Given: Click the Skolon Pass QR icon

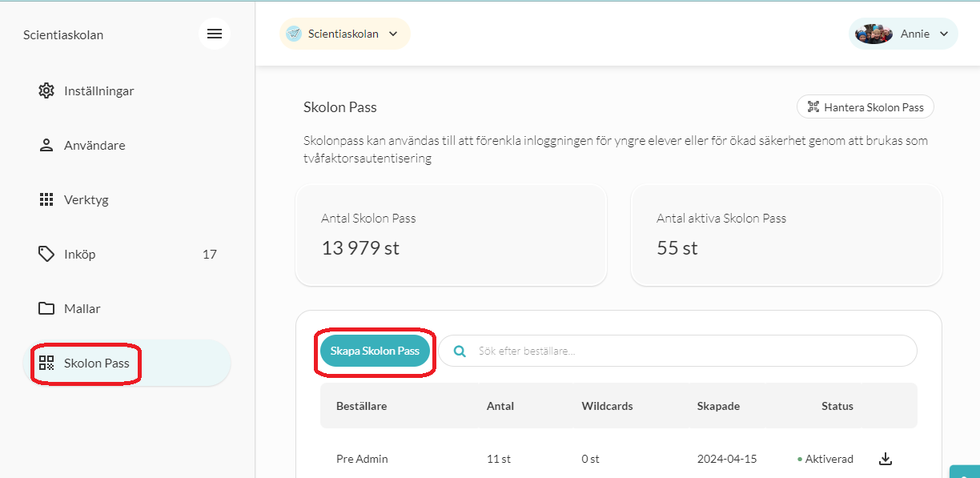Looking at the screenshot, I should point(46,363).
